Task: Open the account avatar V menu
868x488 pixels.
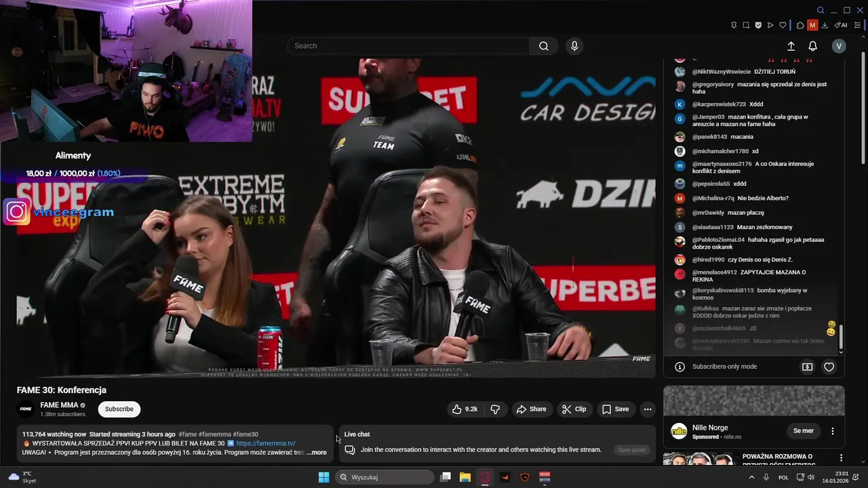Action: (839, 46)
